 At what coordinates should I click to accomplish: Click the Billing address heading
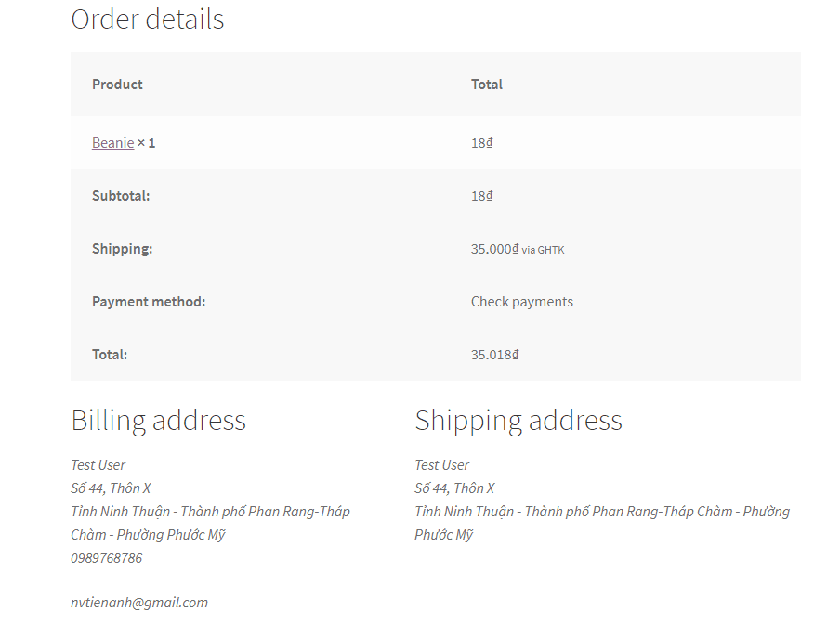[x=159, y=421]
